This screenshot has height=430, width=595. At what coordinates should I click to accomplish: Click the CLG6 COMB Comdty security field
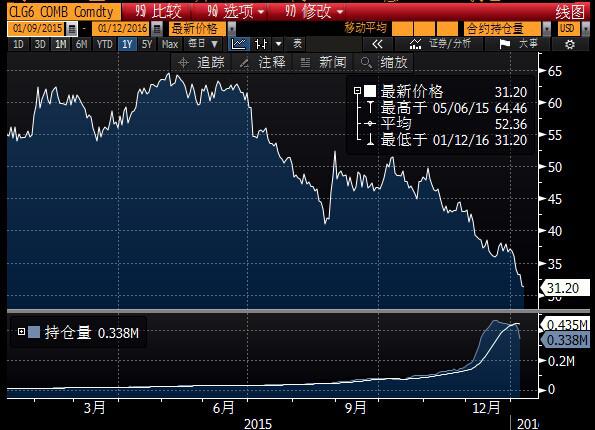(64, 12)
